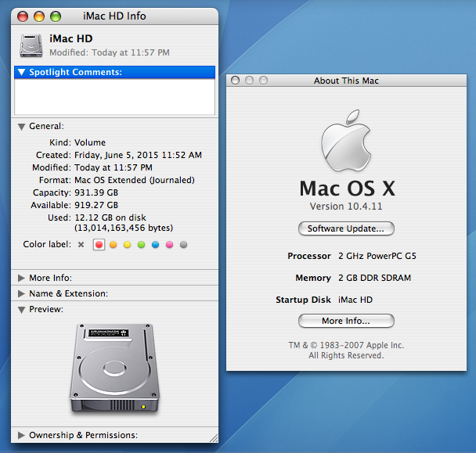Select the blue color label

[x=156, y=245]
